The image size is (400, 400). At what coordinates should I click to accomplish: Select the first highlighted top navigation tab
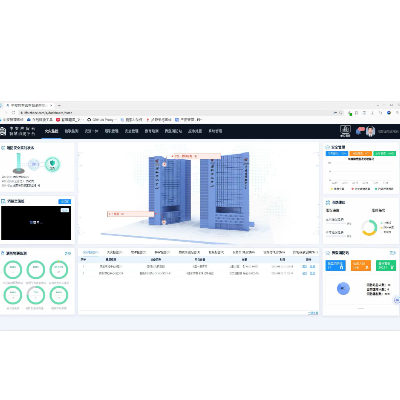[52, 131]
